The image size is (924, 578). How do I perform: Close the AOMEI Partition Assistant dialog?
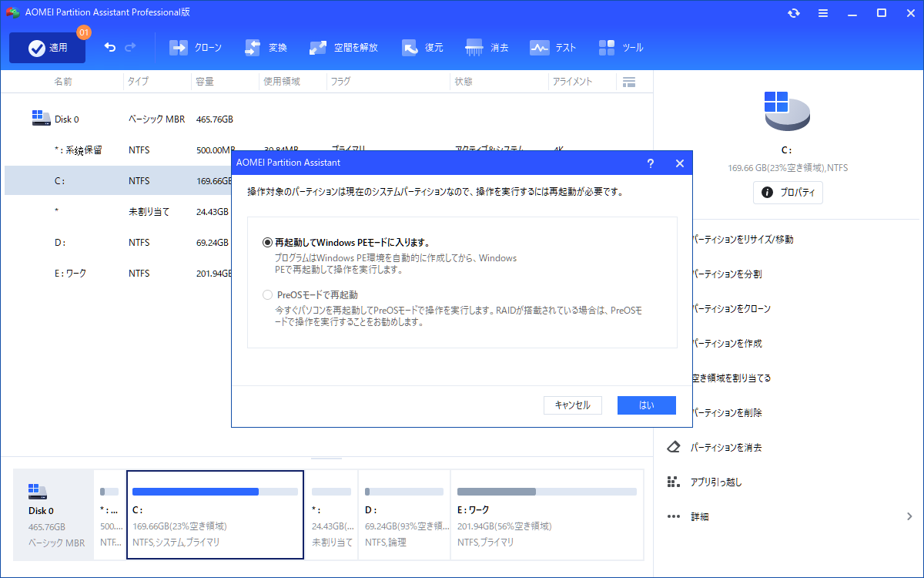(x=679, y=163)
